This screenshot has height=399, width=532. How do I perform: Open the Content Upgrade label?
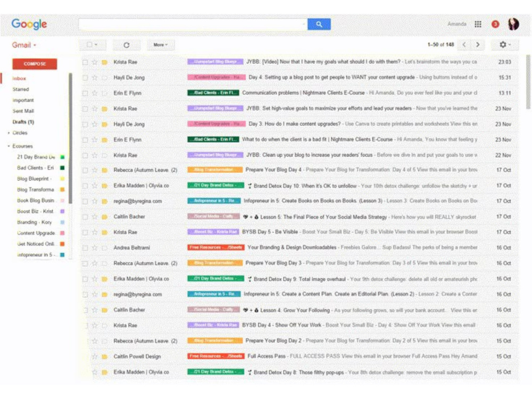pos(36,233)
